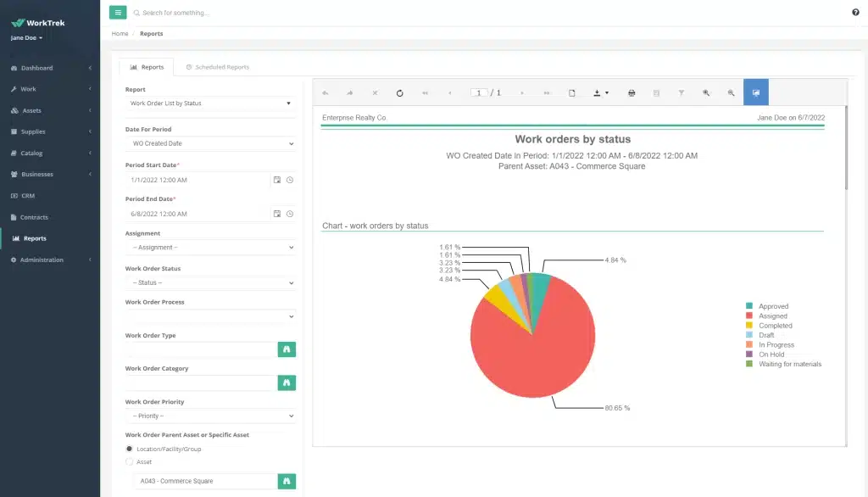Open the Work Order Status dropdown
This screenshot has width=868, height=497.
point(210,281)
